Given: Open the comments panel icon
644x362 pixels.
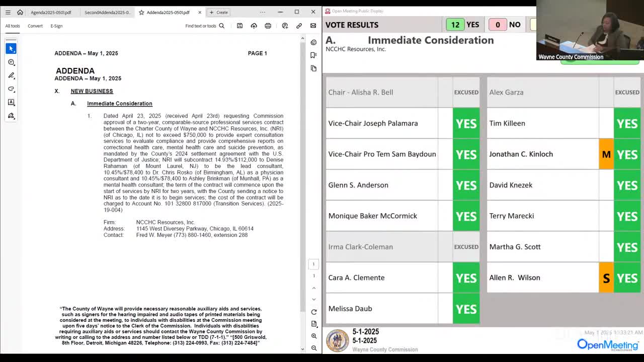Looking at the screenshot, I should 313,42.
